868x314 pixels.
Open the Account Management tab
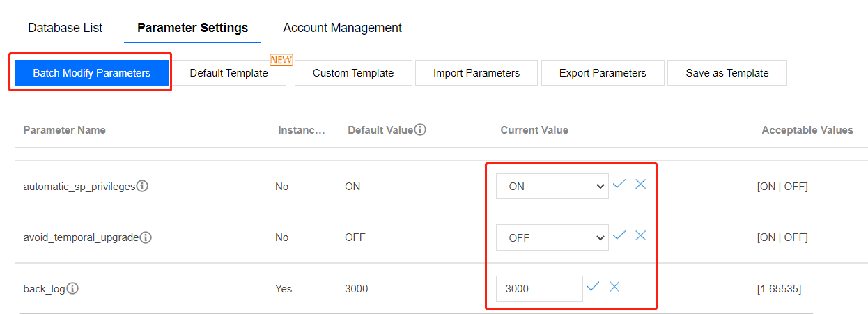(342, 28)
